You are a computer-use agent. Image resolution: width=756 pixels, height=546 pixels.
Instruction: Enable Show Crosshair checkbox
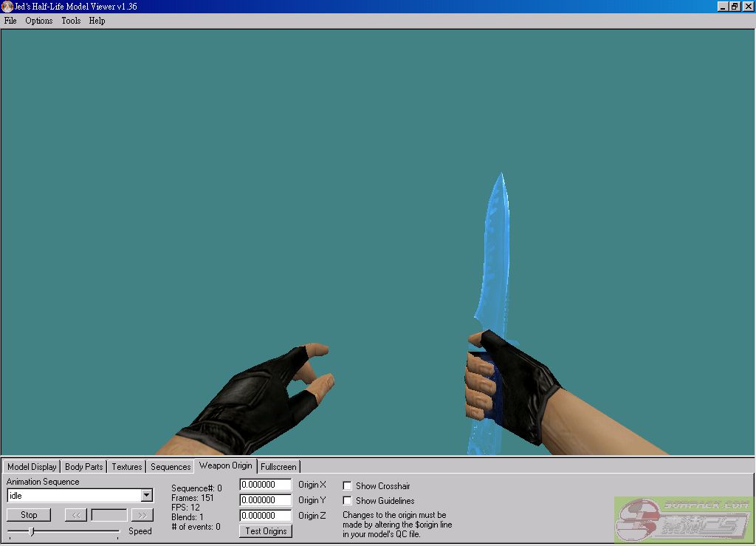pyautogui.click(x=348, y=486)
